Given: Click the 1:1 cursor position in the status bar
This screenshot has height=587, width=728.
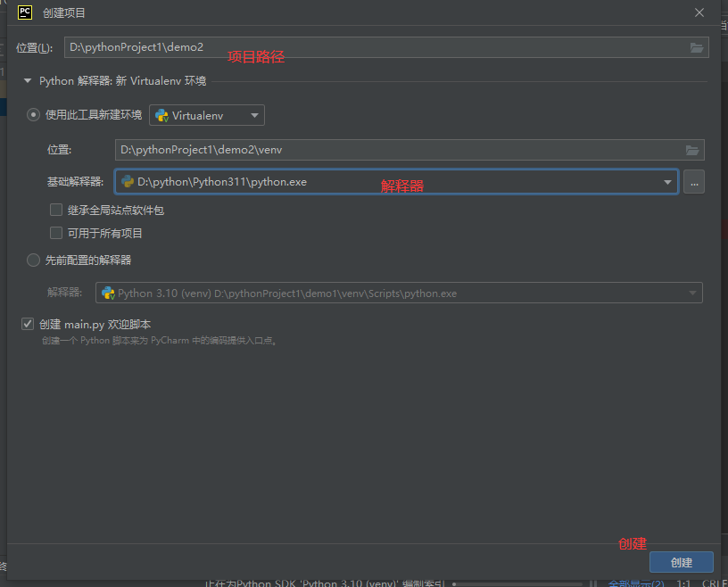Looking at the screenshot, I should pyautogui.click(x=683, y=583).
